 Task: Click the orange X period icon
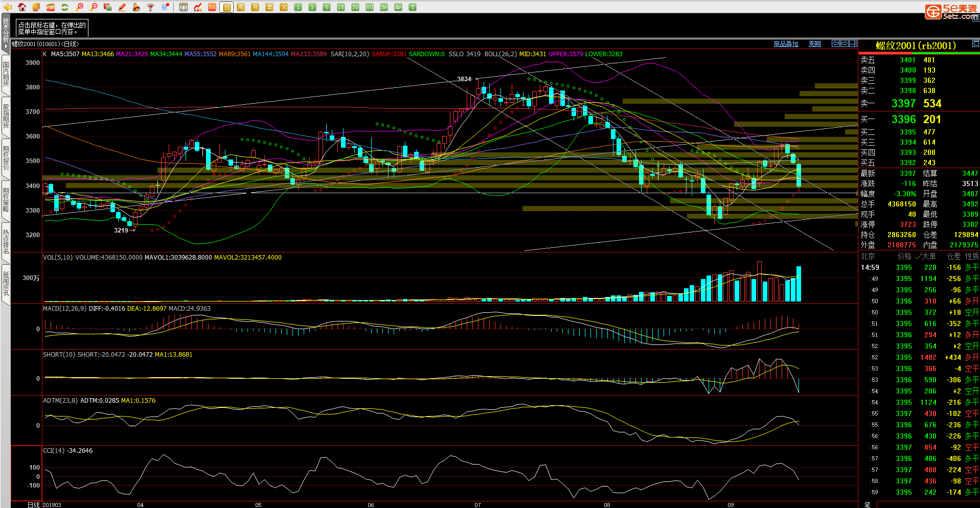coord(284,7)
